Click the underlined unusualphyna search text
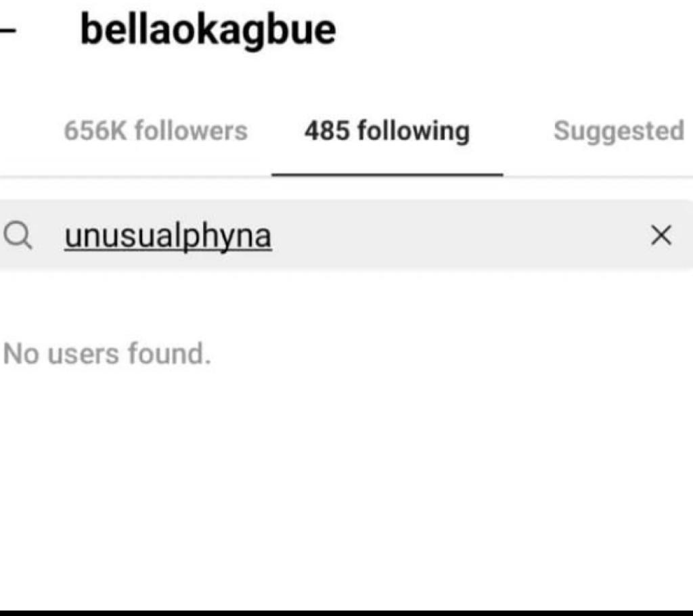This screenshot has height=616, width=693. [x=168, y=236]
